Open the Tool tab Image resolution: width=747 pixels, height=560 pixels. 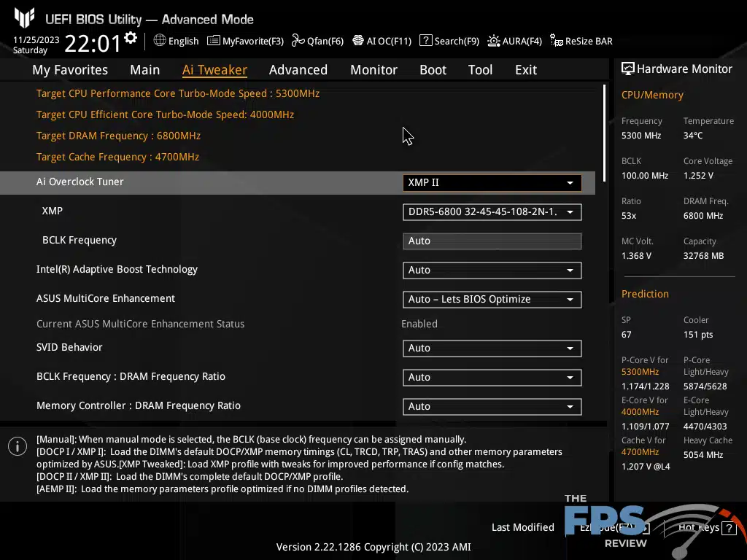[x=480, y=70]
